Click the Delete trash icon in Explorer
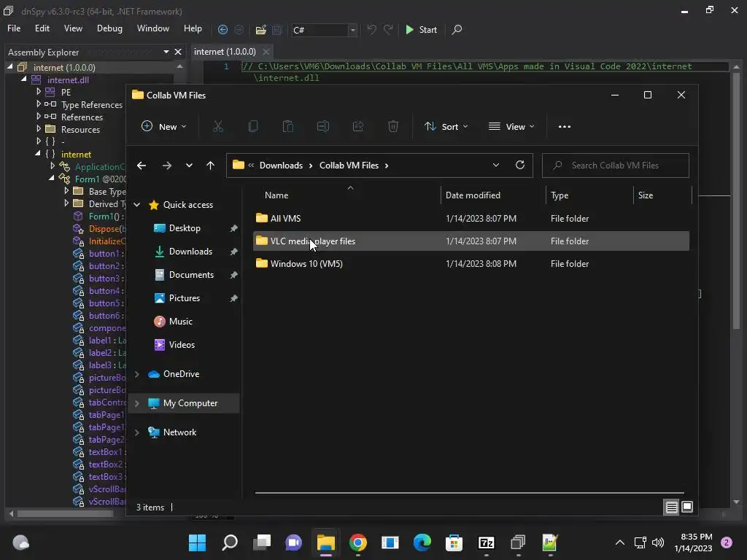Viewport: 747px width, 560px height. click(393, 127)
